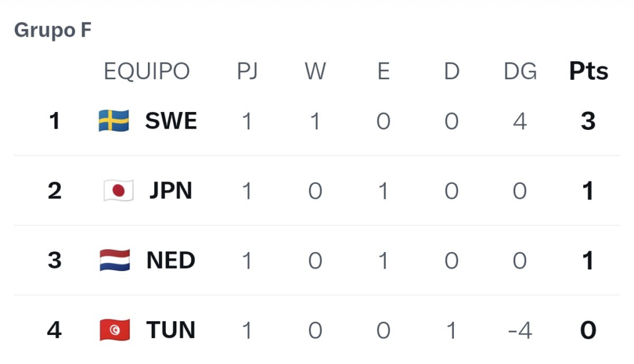Select the SWE team name
Viewport: 634px width, 364px height.
[171, 121]
